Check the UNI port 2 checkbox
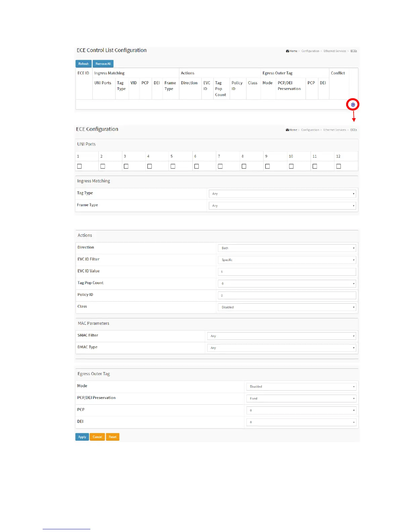The image size is (411, 532). click(103, 166)
